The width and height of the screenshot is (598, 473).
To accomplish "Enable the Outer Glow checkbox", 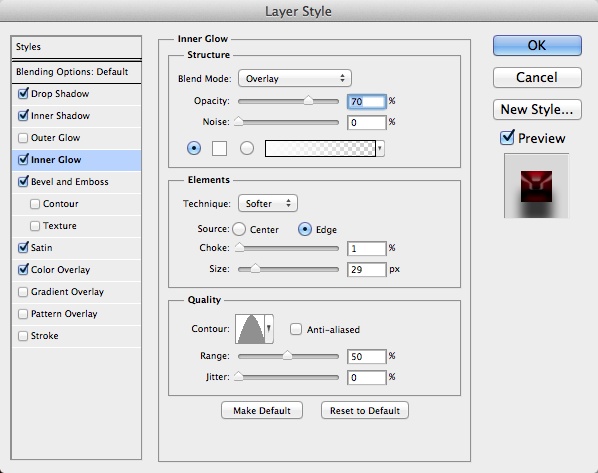I will 23,138.
